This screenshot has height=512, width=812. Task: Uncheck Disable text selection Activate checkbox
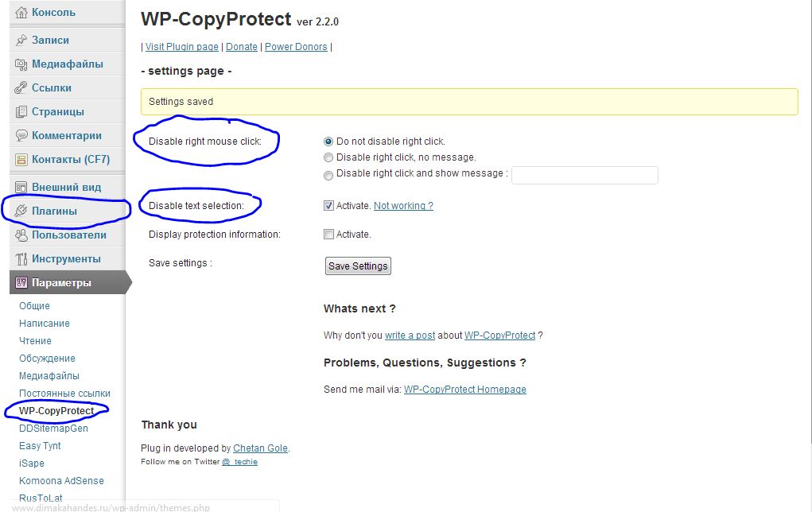click(328, 206)
